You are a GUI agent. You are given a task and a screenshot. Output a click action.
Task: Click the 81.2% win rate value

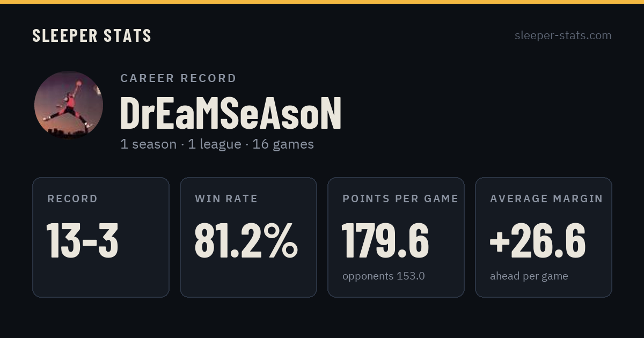click(246, 240)
